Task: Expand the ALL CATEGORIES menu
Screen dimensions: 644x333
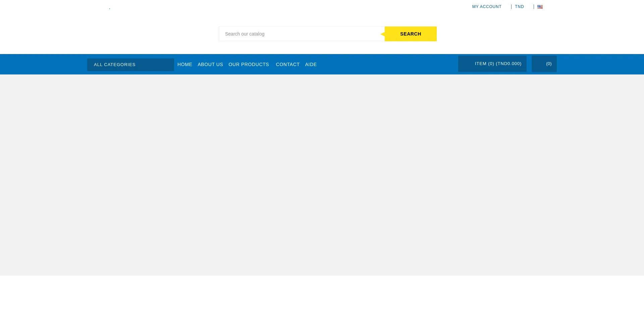Action: tap(130, 65)
